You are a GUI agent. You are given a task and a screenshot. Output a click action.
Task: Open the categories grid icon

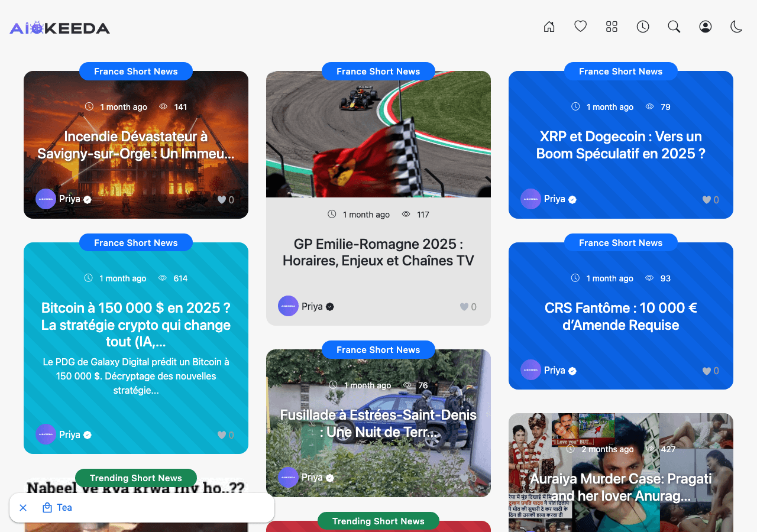click(x=612, y=27)
